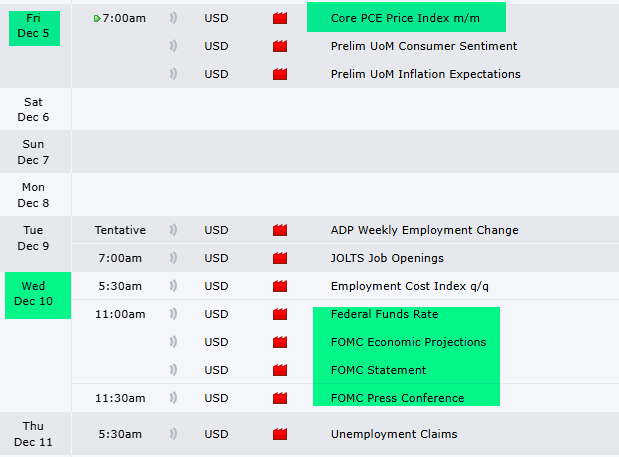The width and height of the screenshot is (619, 457).
Task: Select the highlighted Fri Dec 5 date cell
Action: coord(32,25)
